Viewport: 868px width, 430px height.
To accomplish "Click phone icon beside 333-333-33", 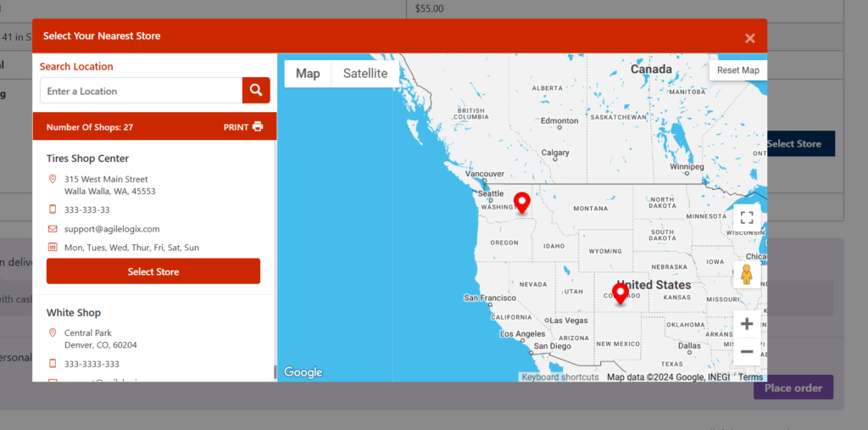I will coord(53,209).
